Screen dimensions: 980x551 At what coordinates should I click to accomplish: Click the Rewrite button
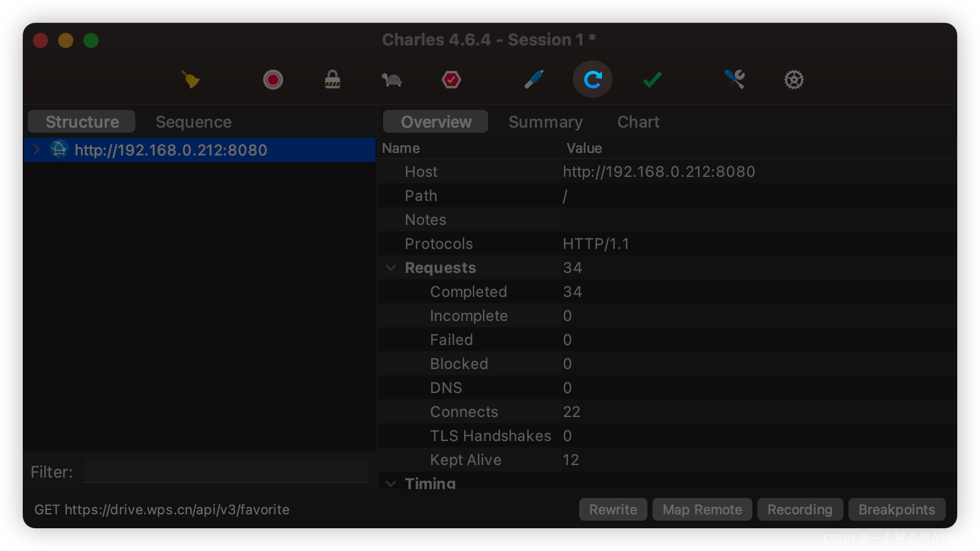click(613, 509)
